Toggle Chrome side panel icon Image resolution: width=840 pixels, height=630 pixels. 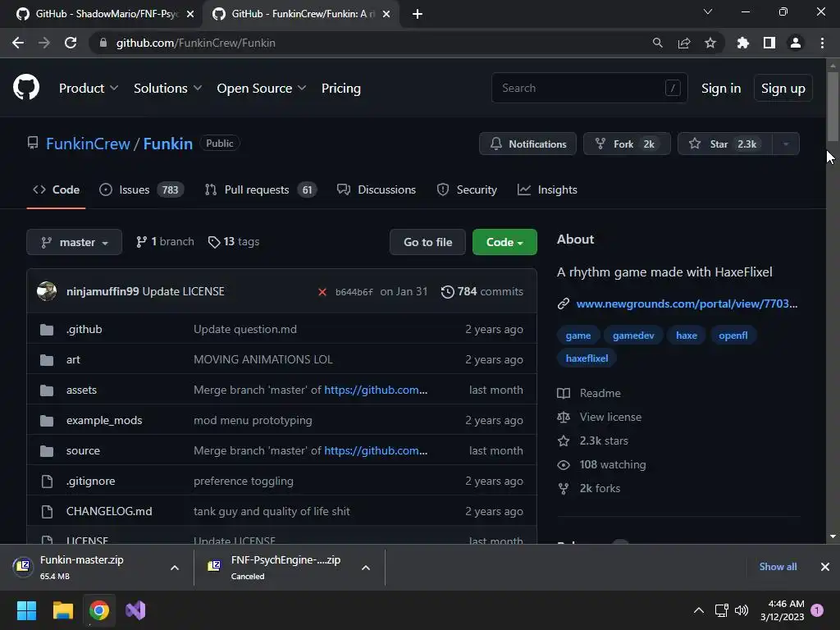pyautogui.click(x=769, y=43)
